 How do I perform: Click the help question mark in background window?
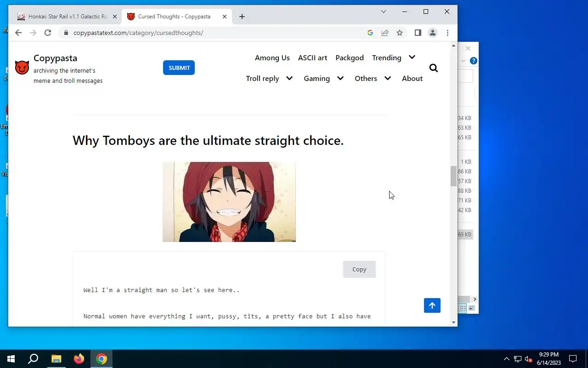[x=474, y=61]
